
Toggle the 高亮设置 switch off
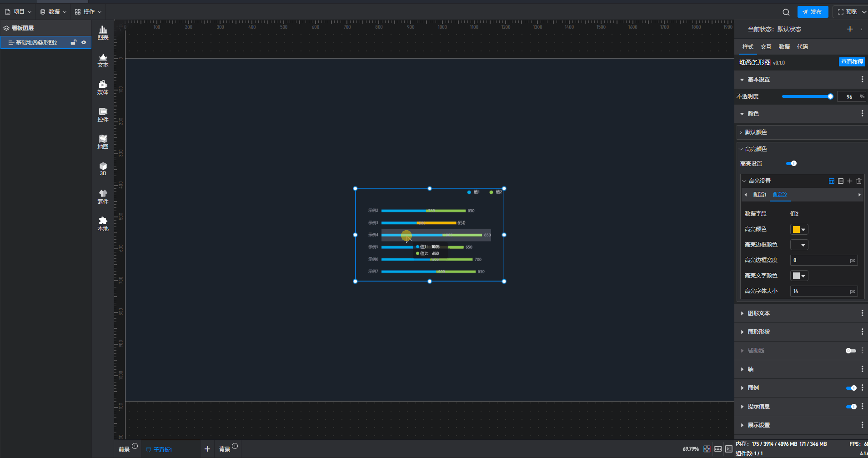[791, 163]
